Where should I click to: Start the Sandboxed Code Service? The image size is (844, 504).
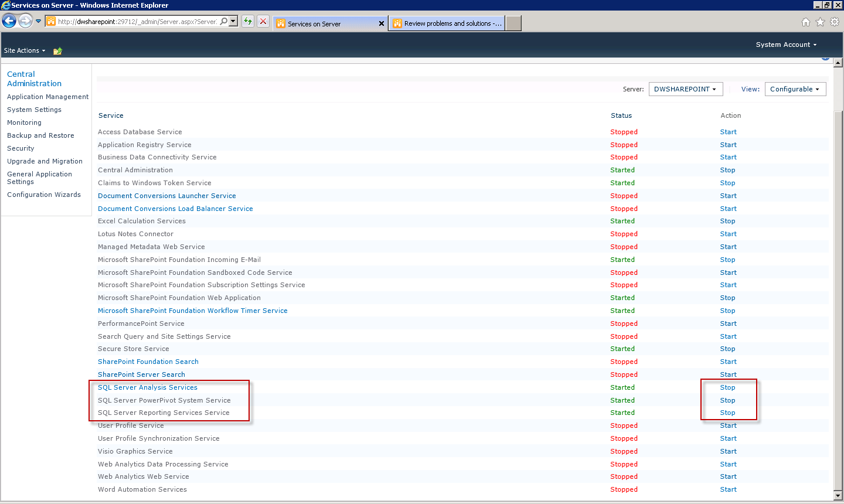729,273
